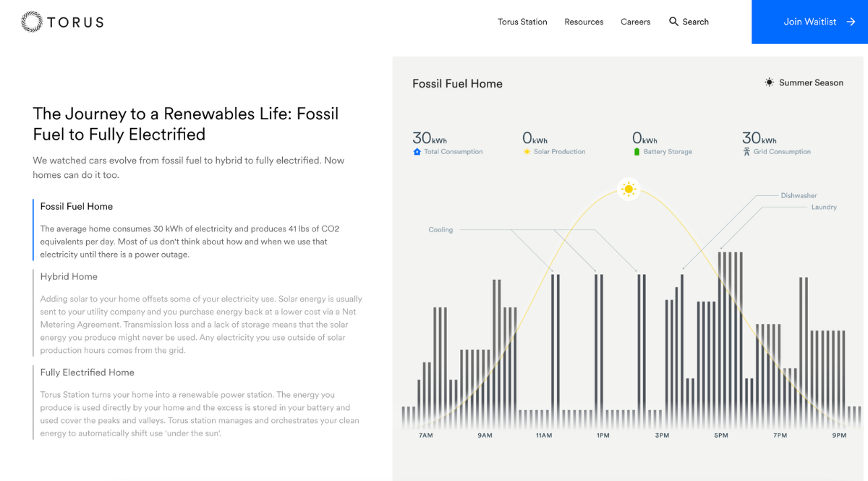Click the Cooling chart annotation
The width and height of the screenshot is (868, 481).
pyautogui.click(x=441, y=230)
